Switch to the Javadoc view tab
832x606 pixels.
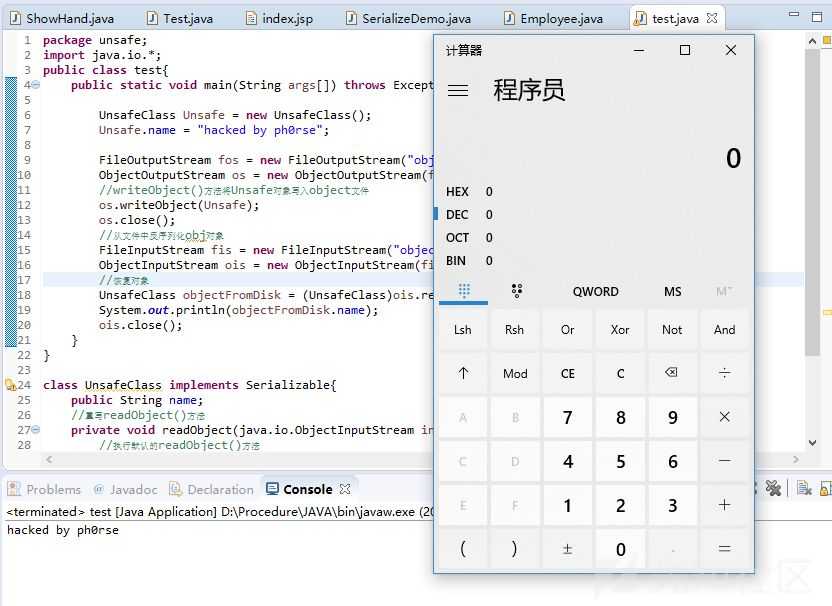pyautogui.click(x=125, y=489)
